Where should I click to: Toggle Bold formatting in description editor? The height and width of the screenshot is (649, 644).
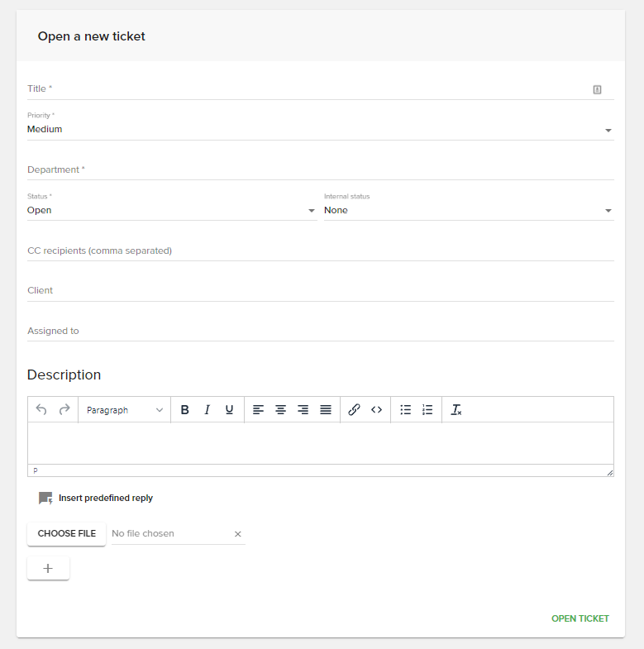pos(184,410)
